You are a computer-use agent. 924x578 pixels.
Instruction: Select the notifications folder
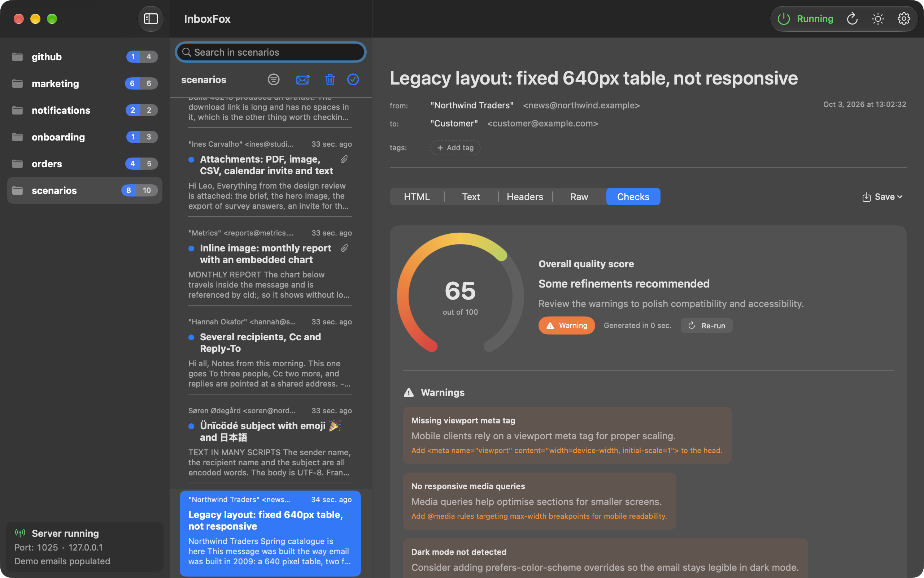coord(85,110)
